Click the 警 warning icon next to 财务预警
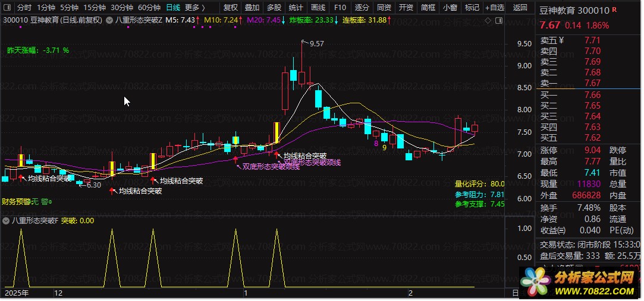Viewport: 644px width, 301px height. click(x=46, y=202)
